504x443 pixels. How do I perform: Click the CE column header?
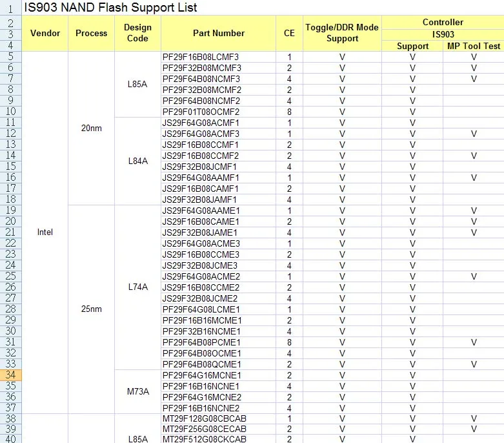tap(289, 33)
